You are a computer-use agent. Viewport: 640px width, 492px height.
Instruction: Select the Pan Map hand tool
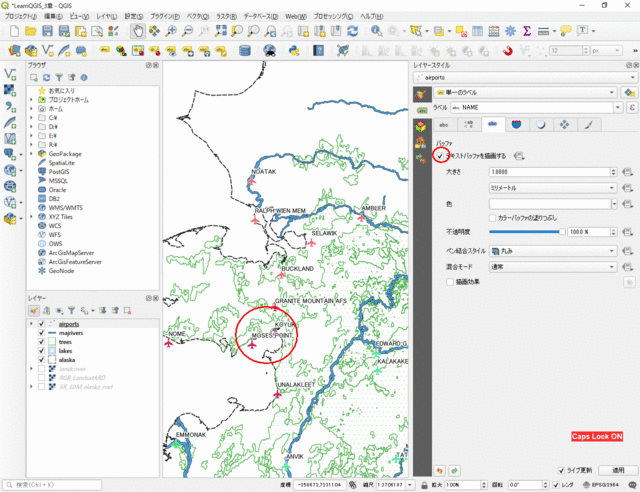(139, 31)
